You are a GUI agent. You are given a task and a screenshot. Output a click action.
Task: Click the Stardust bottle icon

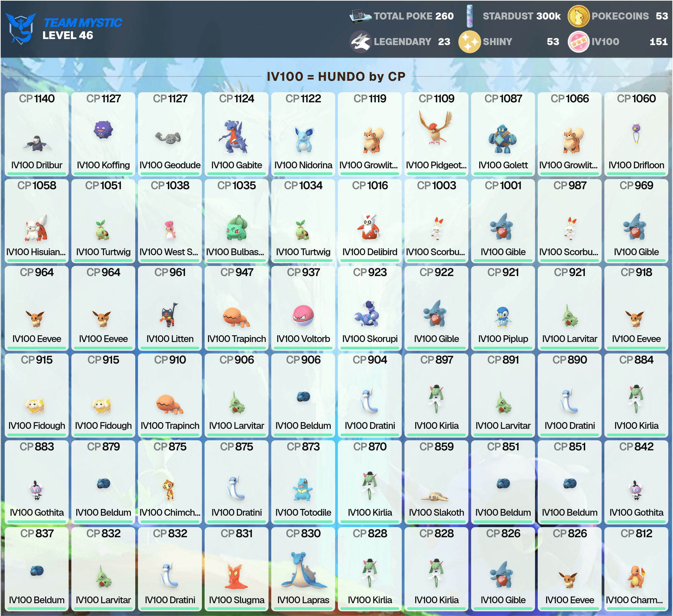[470, 16]
